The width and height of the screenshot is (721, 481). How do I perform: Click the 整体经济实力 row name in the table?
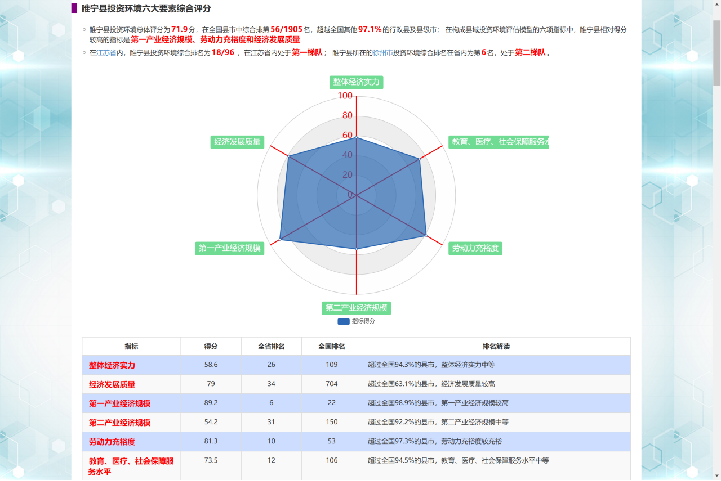[112, 366]
